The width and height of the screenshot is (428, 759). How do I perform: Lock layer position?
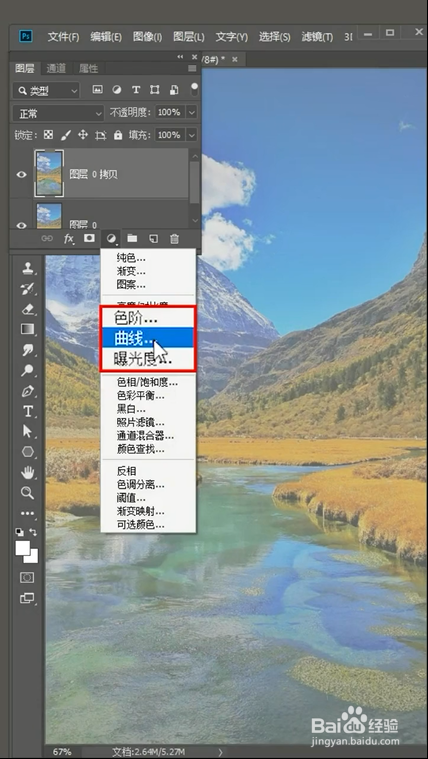tap(83, 135)
